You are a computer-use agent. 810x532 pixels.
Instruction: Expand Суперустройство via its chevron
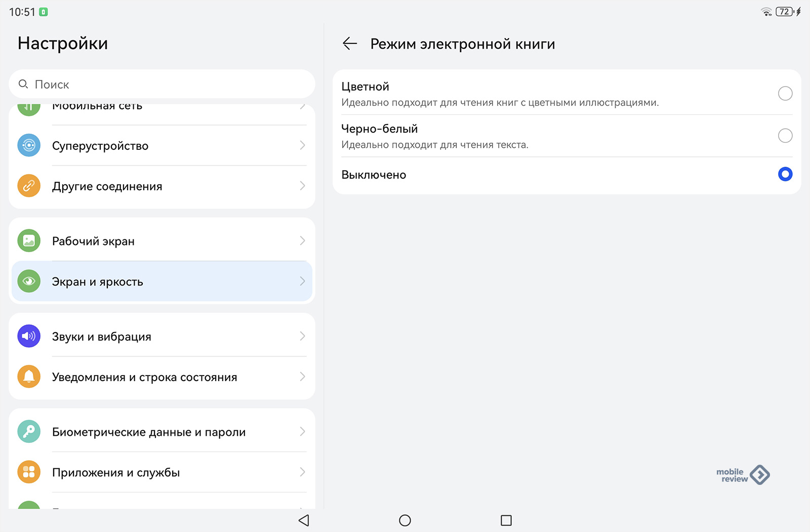[302, 145]
